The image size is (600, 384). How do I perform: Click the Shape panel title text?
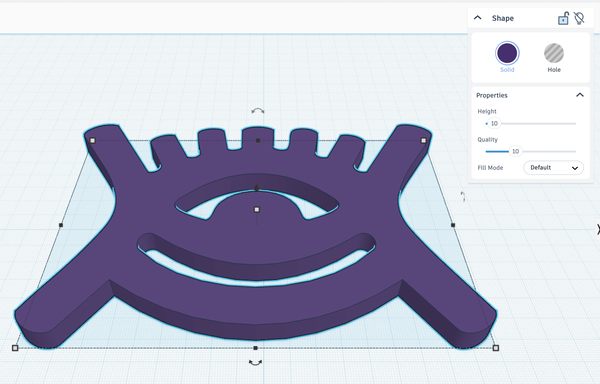click(502, 18)
